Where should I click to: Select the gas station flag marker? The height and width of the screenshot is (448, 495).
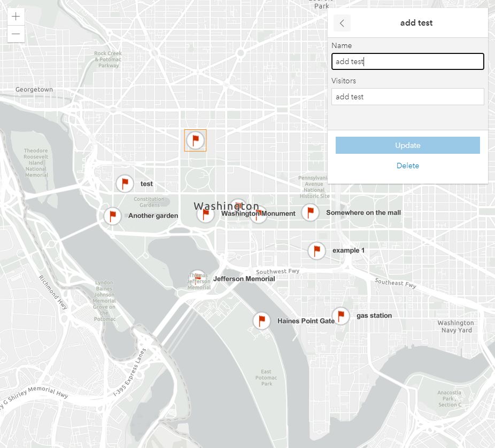(341, 316)
